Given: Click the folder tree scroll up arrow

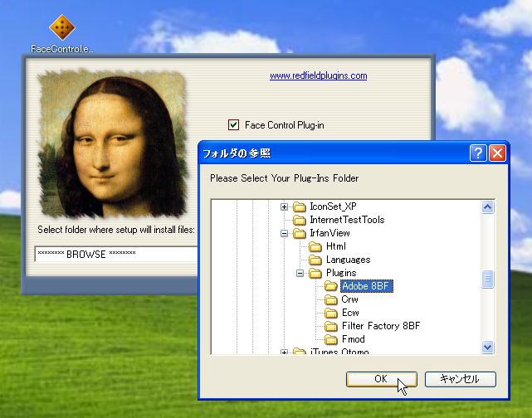Looking at the screenshot, I should [487, 207].
